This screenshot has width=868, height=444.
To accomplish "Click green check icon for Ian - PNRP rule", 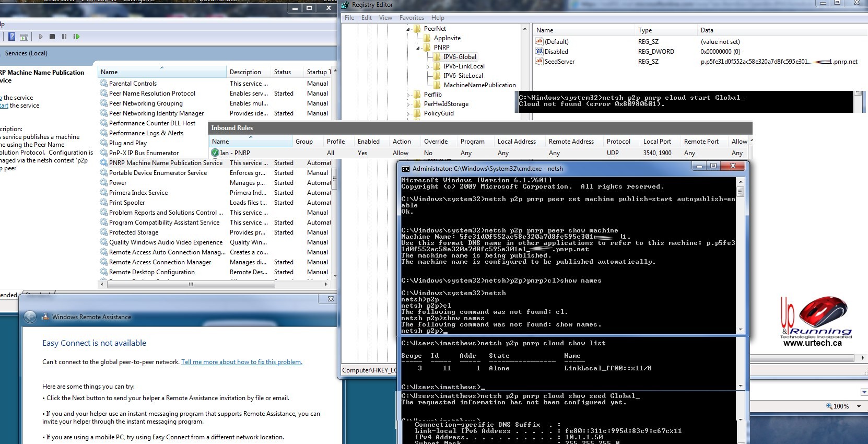I will click(x=215, y=153).
